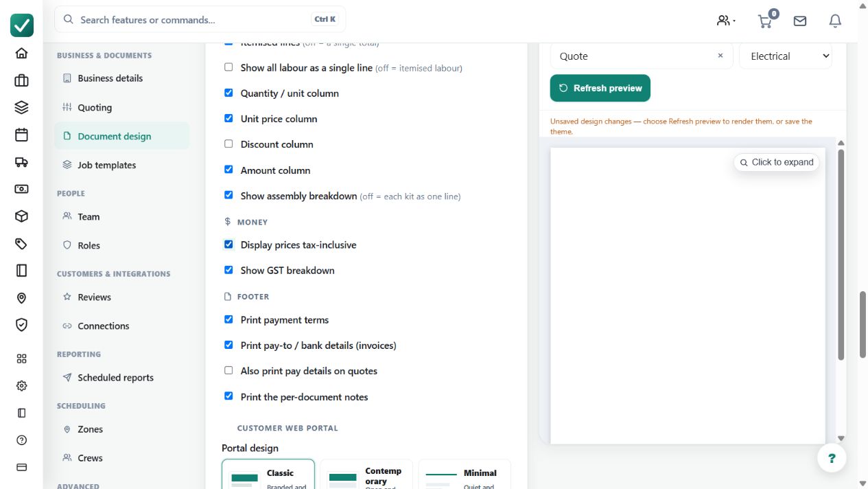Toggle Display prices tax-inclusive

click(228, 244)
